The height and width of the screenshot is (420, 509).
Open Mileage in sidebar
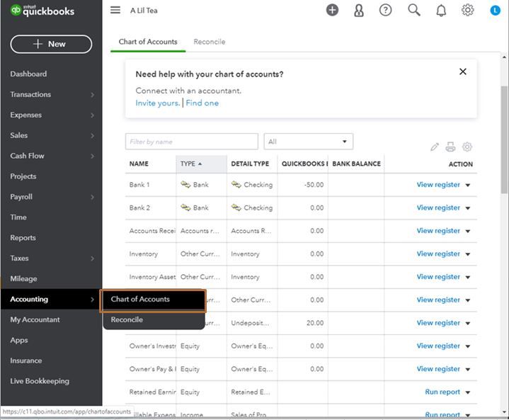(x=23, y=278)
